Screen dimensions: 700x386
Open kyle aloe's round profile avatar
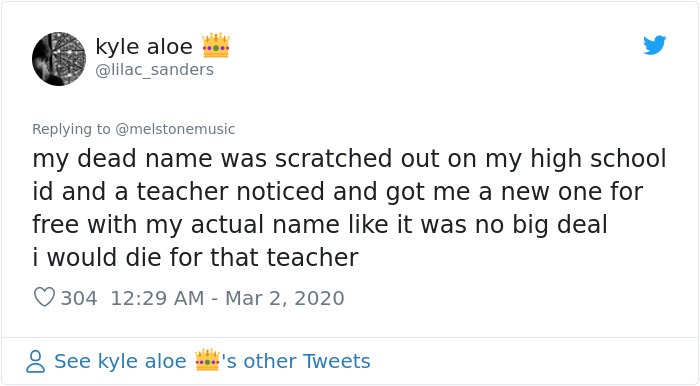point(59,58)
